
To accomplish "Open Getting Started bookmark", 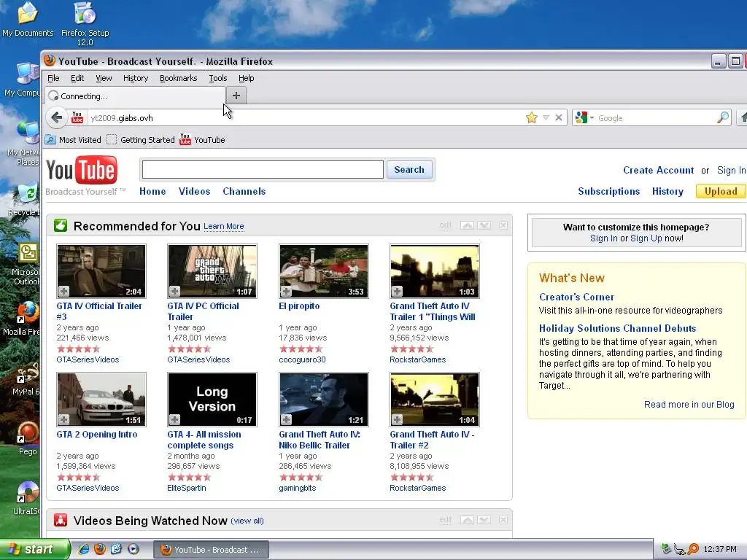I will pyautogui.click(x=141, y=140).
